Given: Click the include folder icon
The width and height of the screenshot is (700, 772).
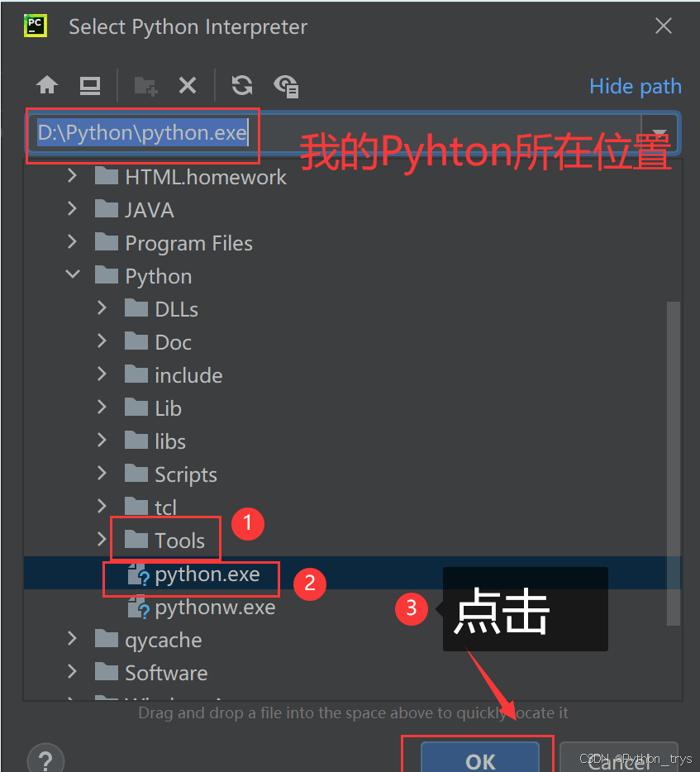Looking at the screenshot, I should coord(136,374).
